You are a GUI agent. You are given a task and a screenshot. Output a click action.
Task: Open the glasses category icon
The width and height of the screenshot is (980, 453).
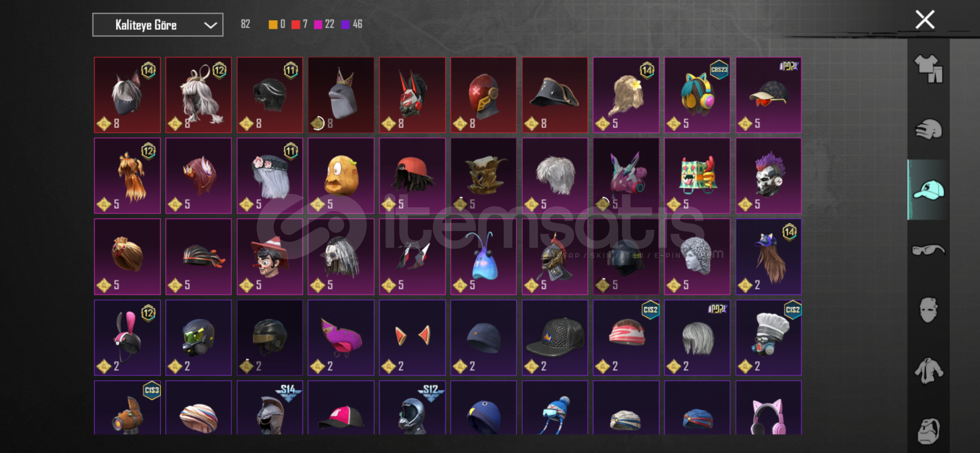click(x=928, y=250)
